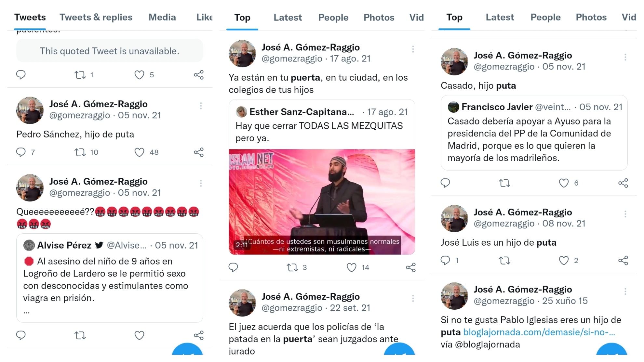
Task: Open the 17 ago. 21 tweet's options menu
Action: (x=413, y=49)
